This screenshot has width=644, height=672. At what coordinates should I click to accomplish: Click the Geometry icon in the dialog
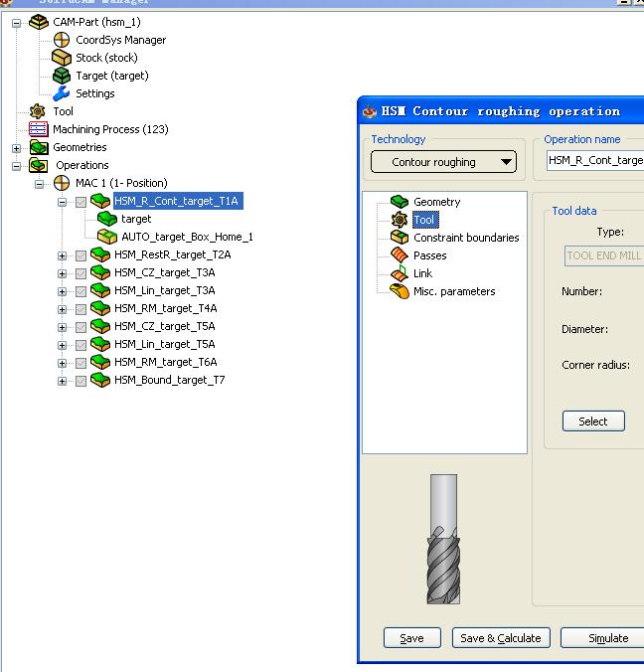tap(400, 202)
